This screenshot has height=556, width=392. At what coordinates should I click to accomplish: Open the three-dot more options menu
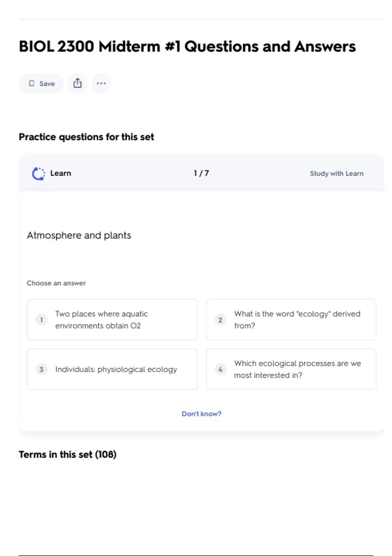(x=101, y=83)
